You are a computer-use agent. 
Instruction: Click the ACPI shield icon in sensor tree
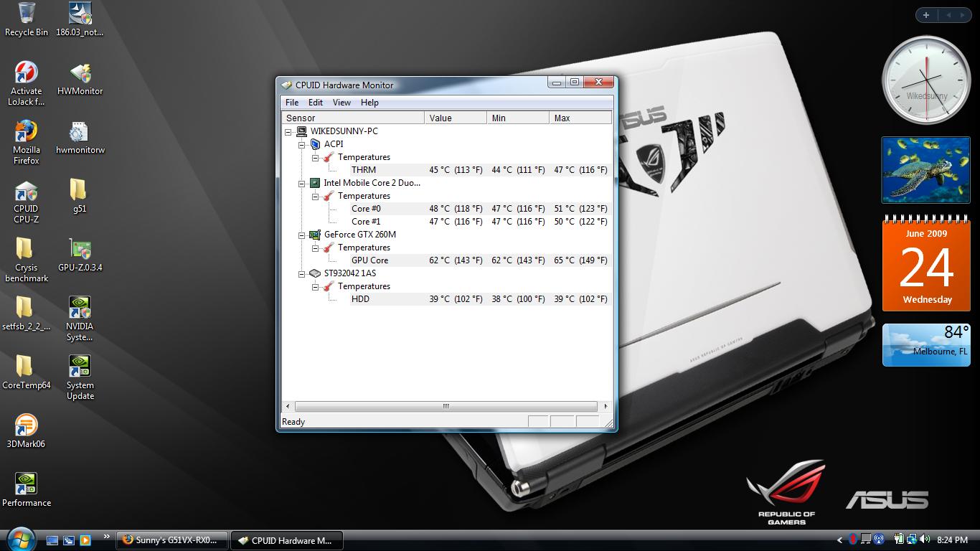click(x=315, y=144)
